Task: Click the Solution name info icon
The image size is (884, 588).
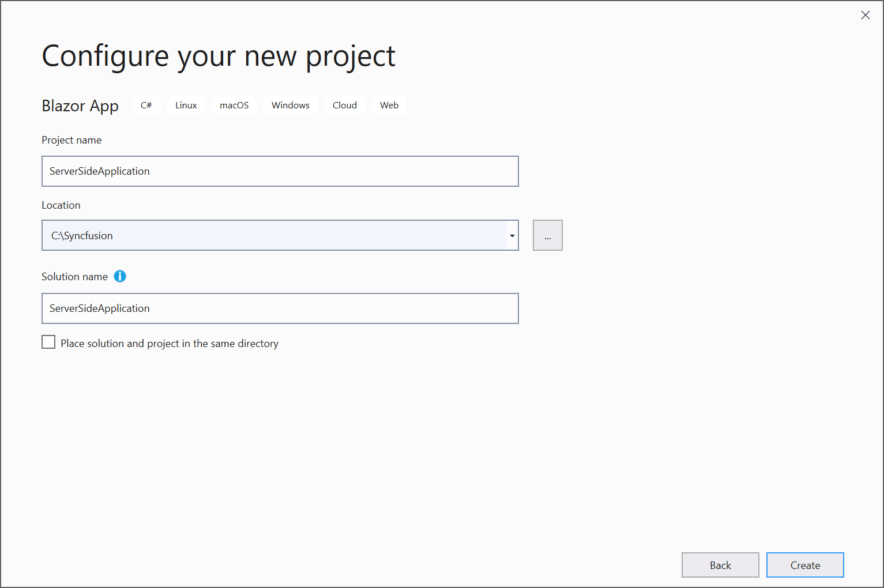Action: pyautogui.click(x=120, y=277)
